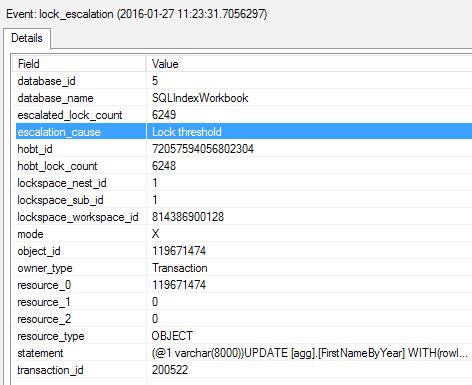Click the lock_escalation event title
This screenshot has width=472, height=385.
tap(137, 14)
